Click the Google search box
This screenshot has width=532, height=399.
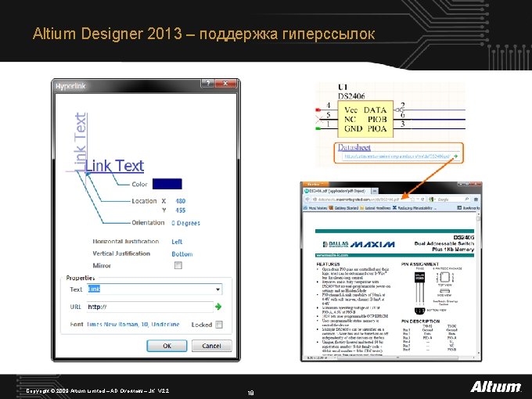tap(450, 199)
